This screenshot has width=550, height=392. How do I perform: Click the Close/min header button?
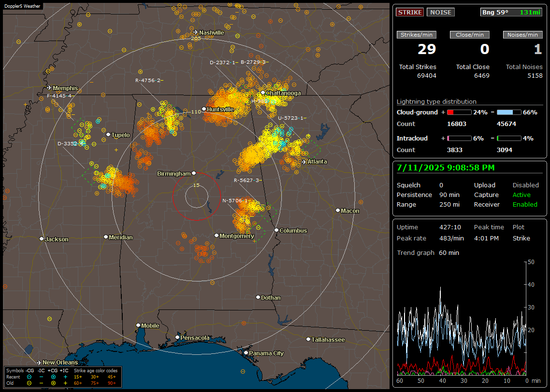(470, 35)
